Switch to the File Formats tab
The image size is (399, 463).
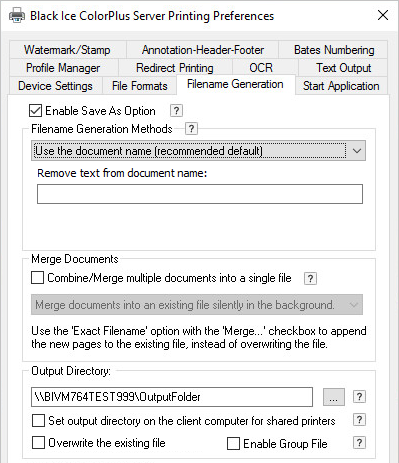pyautogui.click(x=140, y=86)
